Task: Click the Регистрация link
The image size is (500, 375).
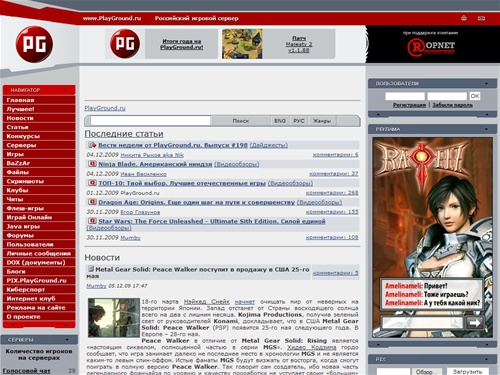Action: (x=409, y=105)
